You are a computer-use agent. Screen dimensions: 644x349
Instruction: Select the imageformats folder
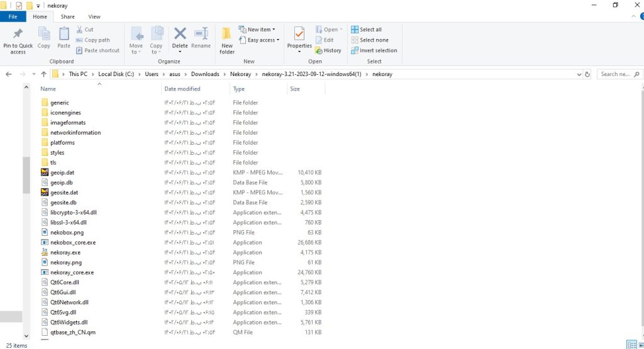pyautogui.click(x=68, y=123)
